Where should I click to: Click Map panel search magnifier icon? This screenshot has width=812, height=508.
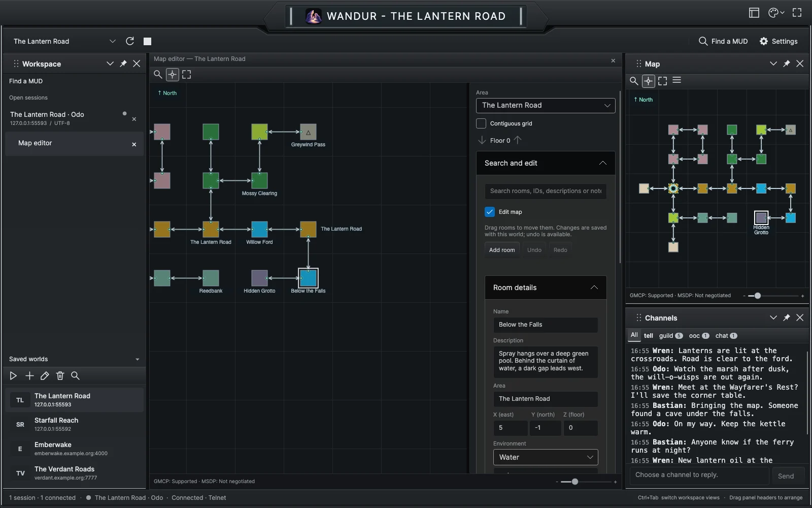634,81
